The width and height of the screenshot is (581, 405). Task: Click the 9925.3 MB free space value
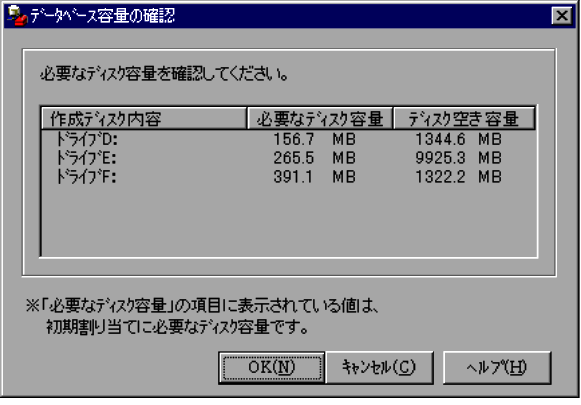[458, 158]
